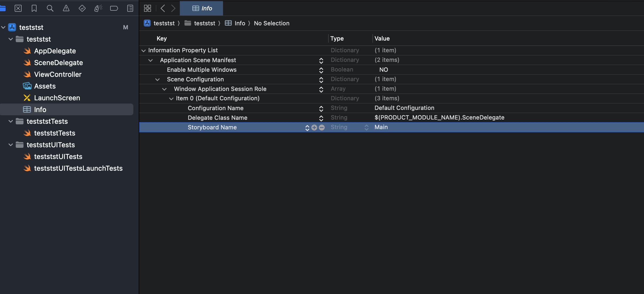This screenshot has height=294, width=644.
Task: Select the Delegate Class Name key
Action: pos(217,118)
